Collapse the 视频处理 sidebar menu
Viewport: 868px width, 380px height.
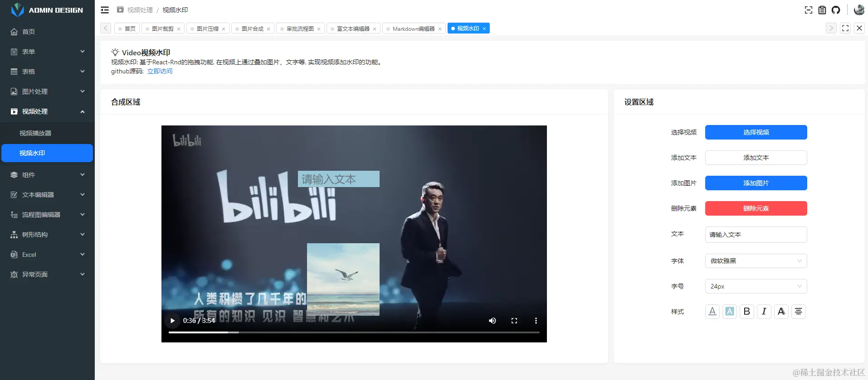point(47,111)
